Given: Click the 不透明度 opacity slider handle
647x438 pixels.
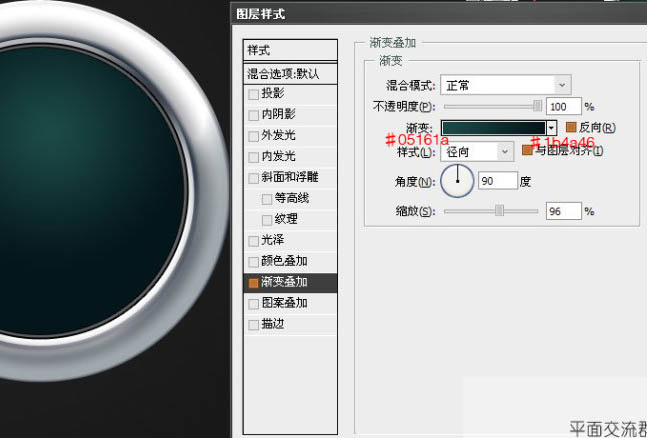Looking at the screenshot, I should [x=537, y=106].
